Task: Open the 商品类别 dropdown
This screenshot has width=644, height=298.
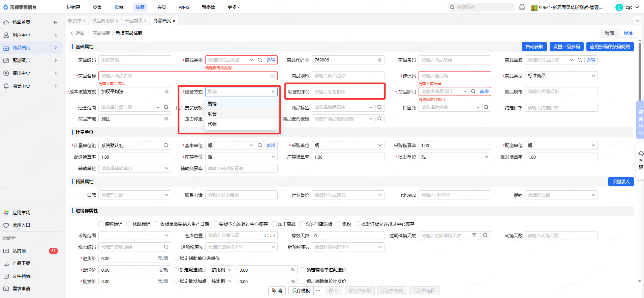Action: pos(230,60)
